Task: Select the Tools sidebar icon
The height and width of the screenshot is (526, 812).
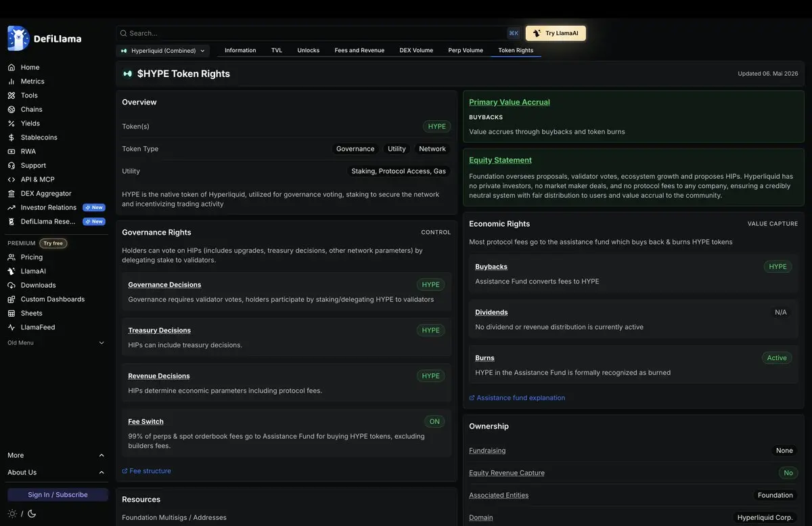Action: coord(12,95)
